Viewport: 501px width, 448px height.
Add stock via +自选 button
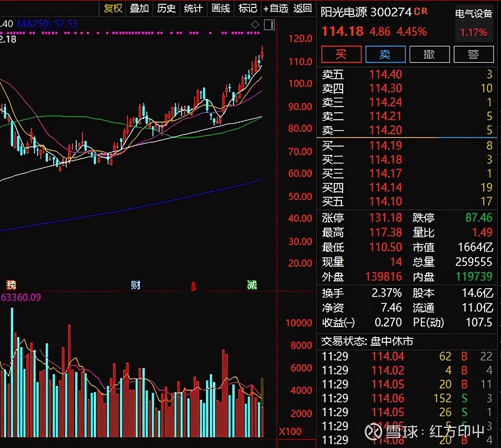pos(276,8)
